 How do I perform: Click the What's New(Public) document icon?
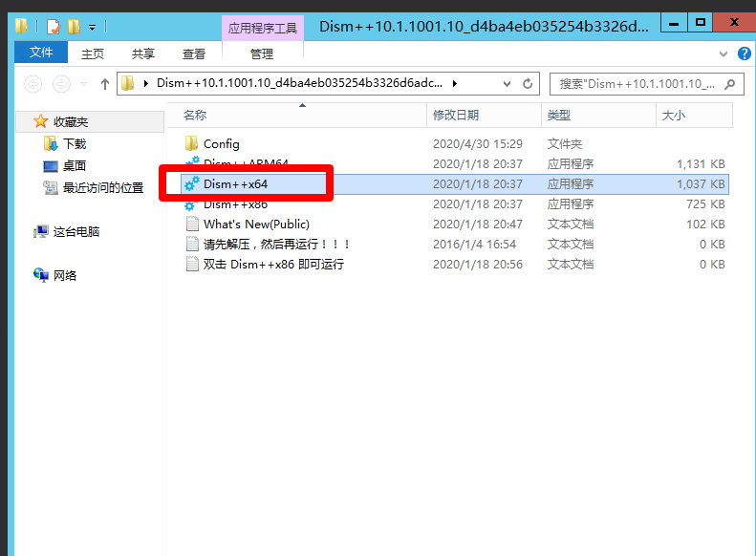[192, 224]
